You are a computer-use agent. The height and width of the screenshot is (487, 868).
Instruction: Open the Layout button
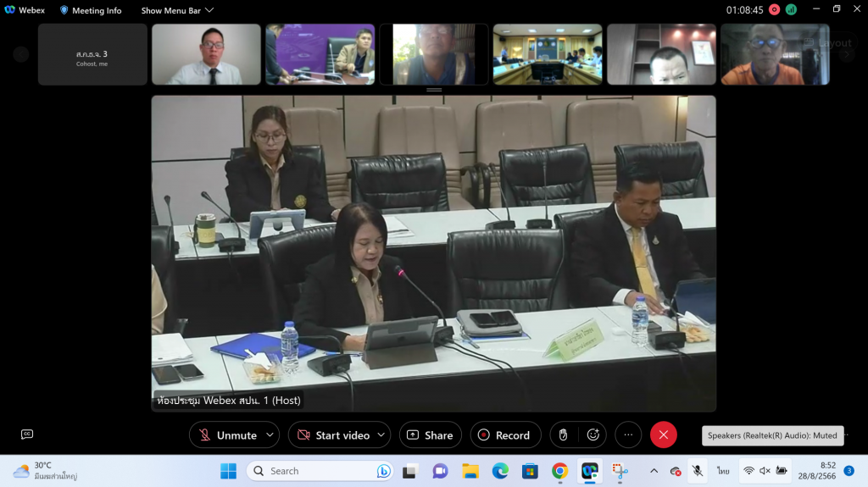pyautogui.click(x=829, y=43)
